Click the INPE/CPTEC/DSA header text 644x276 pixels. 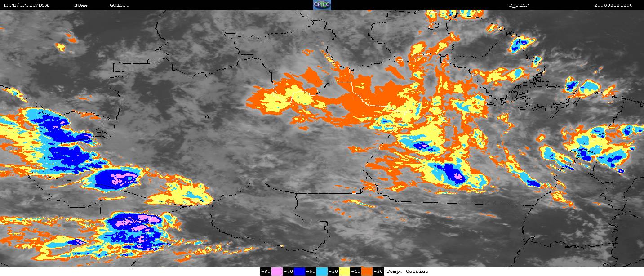click(26, 5)
